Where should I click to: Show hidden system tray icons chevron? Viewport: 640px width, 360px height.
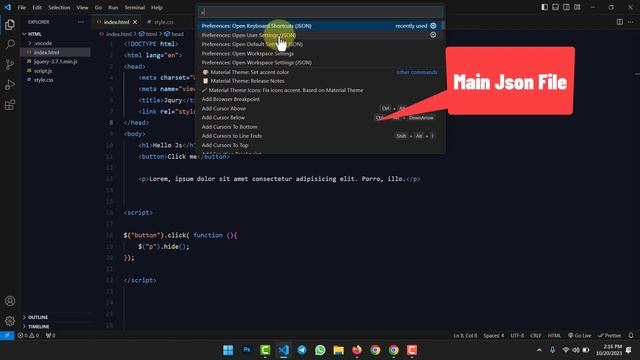click(539, 350)
